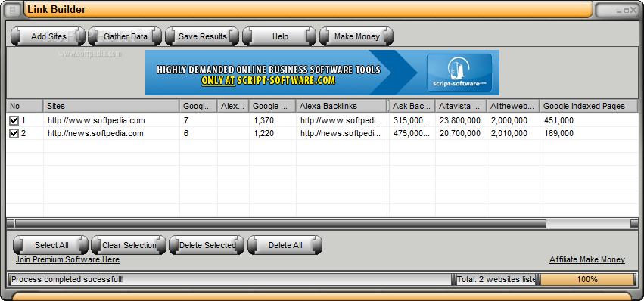
Task: Click the 100% progress bar
Action: [587, 280]
